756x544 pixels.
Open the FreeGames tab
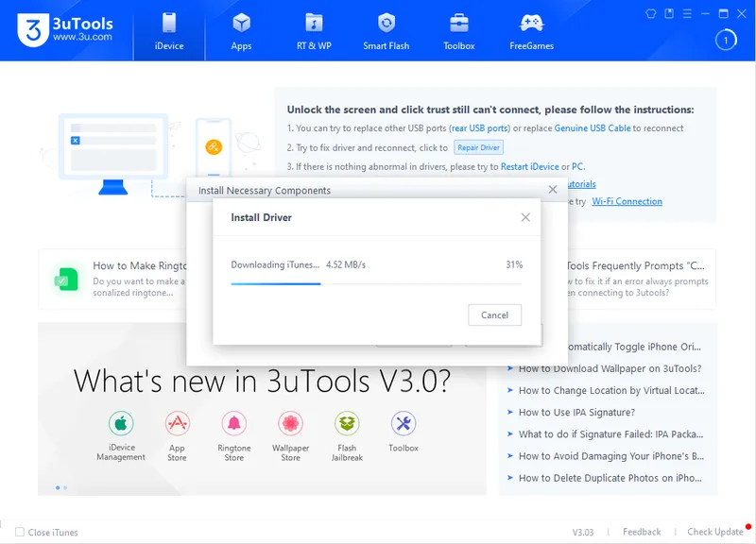coord(531,30)
